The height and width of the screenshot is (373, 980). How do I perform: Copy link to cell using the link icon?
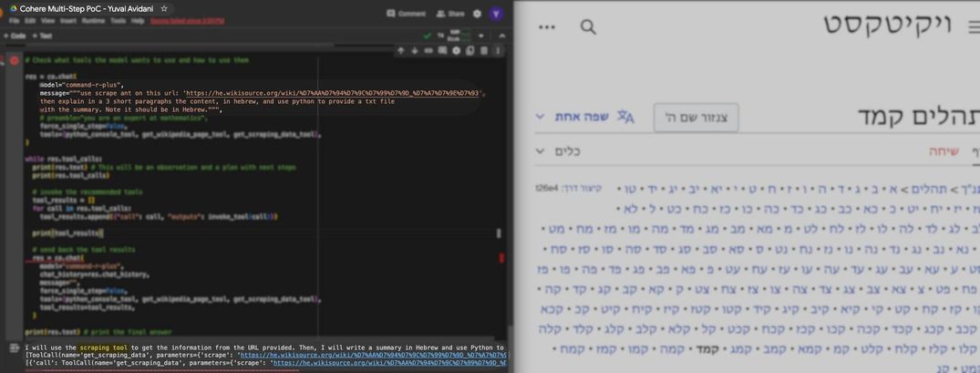pyautogui.click(x=428, y=50)
